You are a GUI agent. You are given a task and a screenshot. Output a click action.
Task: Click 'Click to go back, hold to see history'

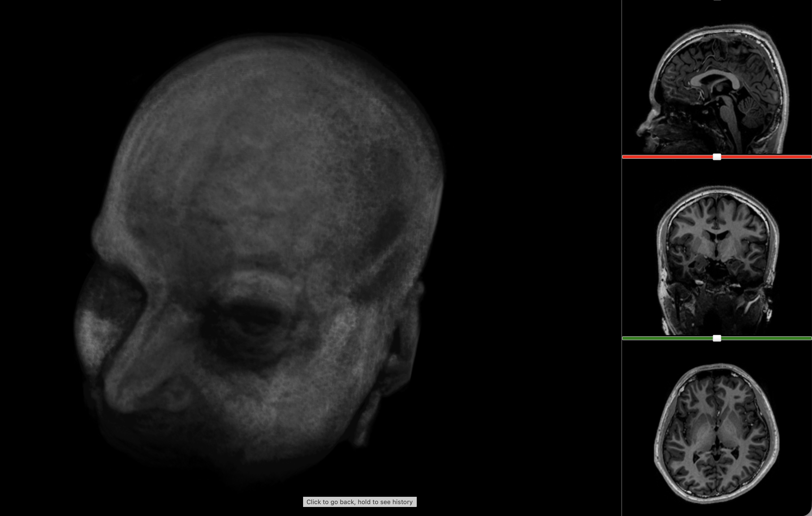359,502
